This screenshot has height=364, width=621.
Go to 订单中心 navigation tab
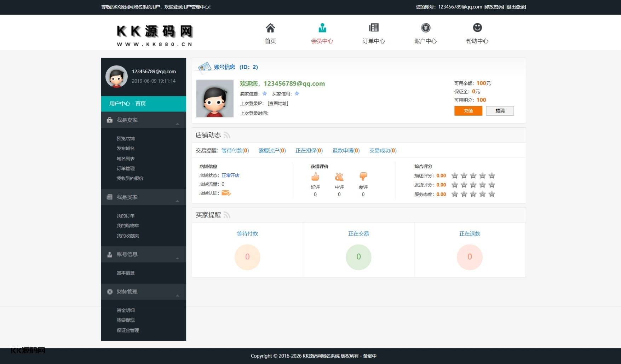pyautogui.click(x=374, y=41)
